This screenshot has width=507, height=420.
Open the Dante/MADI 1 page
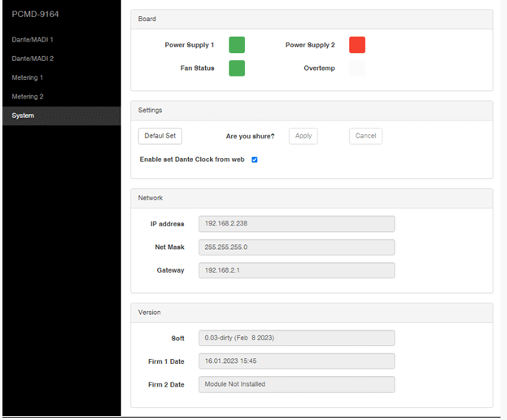click(x=33, y=39)
